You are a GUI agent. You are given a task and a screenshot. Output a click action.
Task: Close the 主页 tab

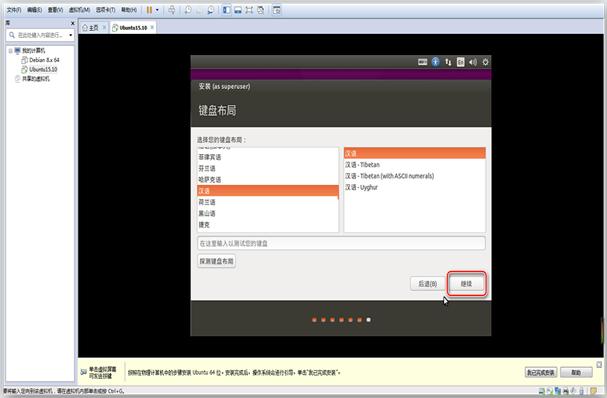pos(104,27)
